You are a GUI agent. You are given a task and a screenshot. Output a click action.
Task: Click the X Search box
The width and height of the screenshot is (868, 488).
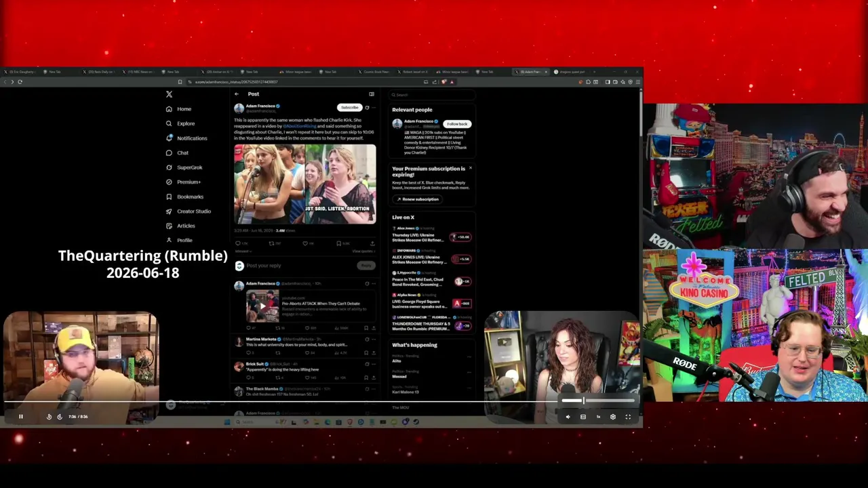tap(431, 95)
